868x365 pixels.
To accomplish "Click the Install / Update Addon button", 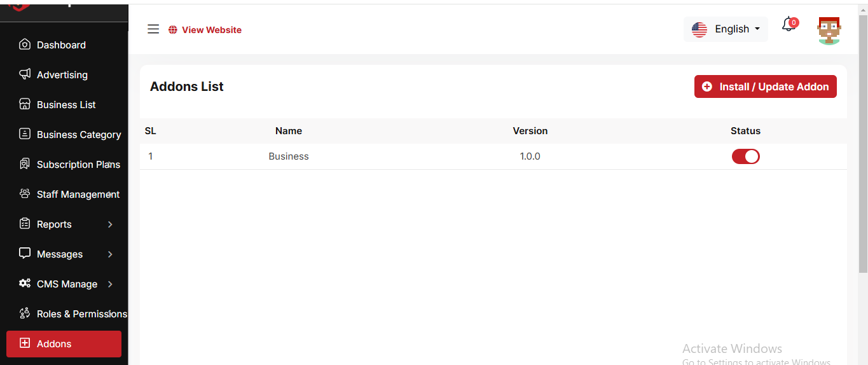I will pos(765,86).
